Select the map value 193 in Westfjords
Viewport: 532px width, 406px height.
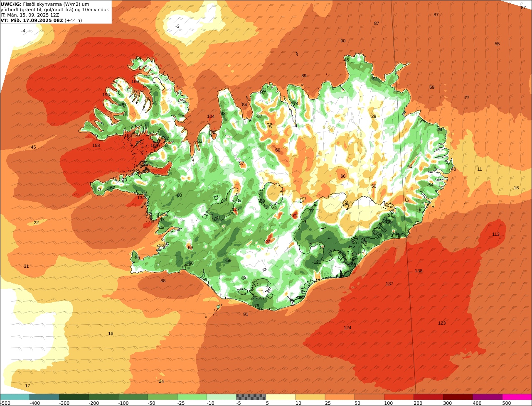coord(106,95)
